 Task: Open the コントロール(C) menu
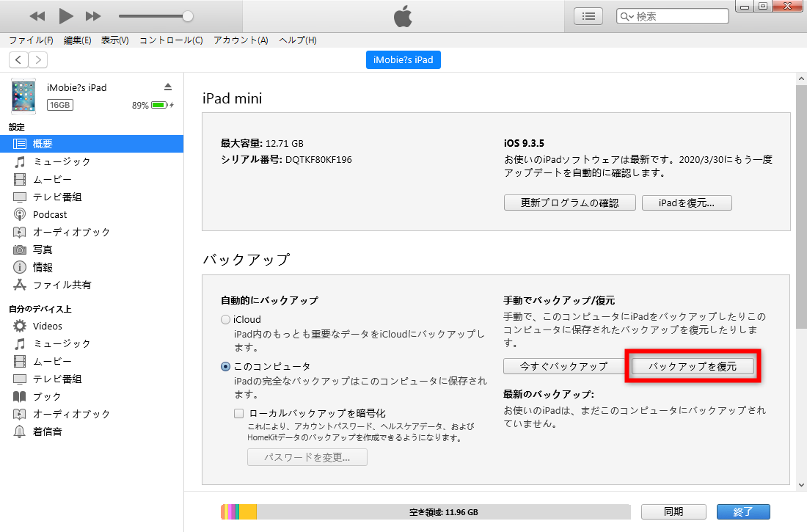pyautogui.click(x=171, y=40)
